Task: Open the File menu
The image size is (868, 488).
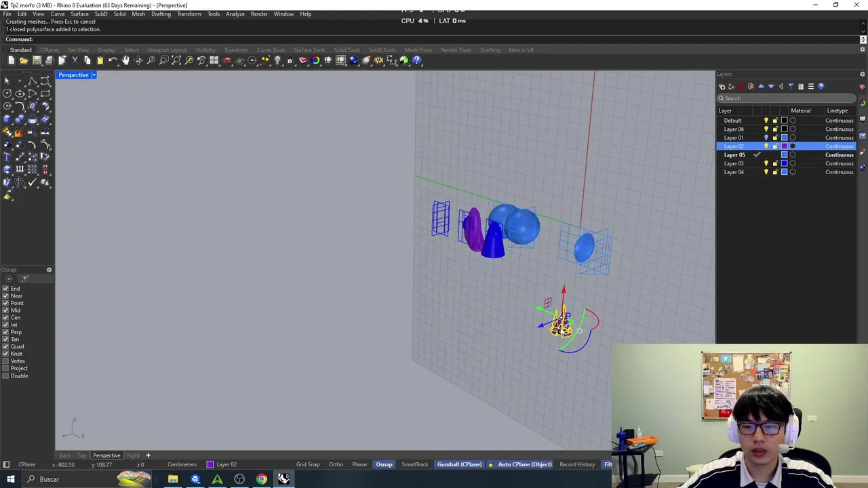Action: [7, 14]
